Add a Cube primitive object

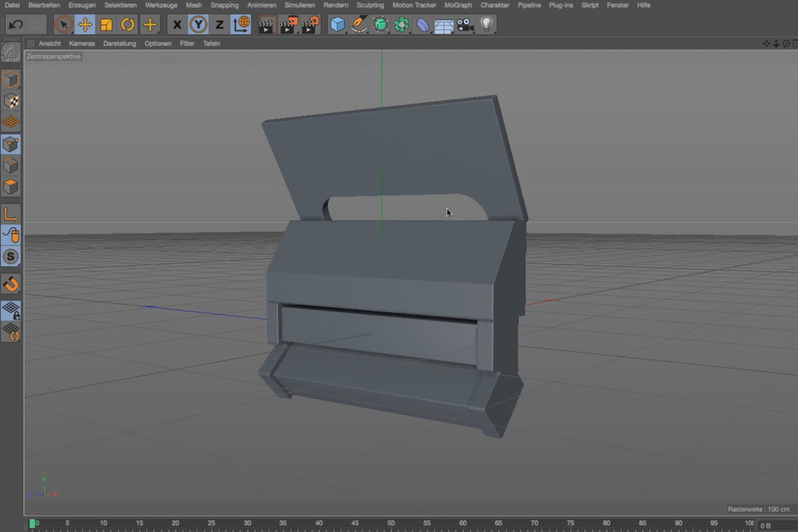point(338,25)
